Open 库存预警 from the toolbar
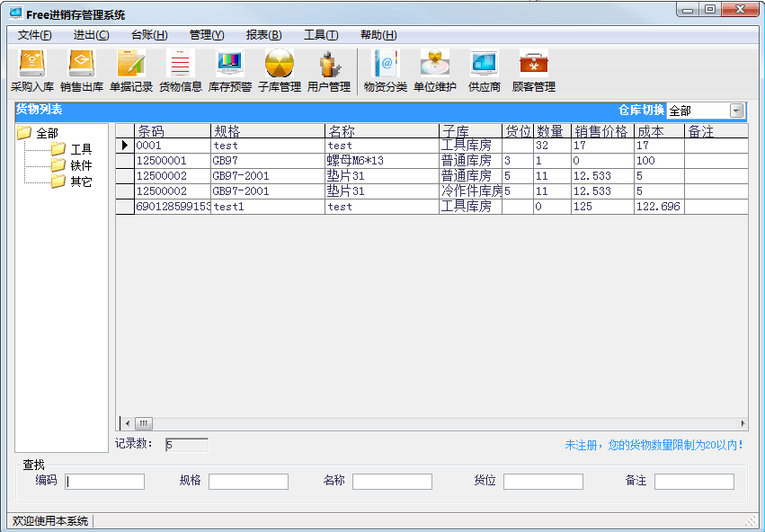The height and width of the screenshot is (532, 765). click(x=230, y=71)
